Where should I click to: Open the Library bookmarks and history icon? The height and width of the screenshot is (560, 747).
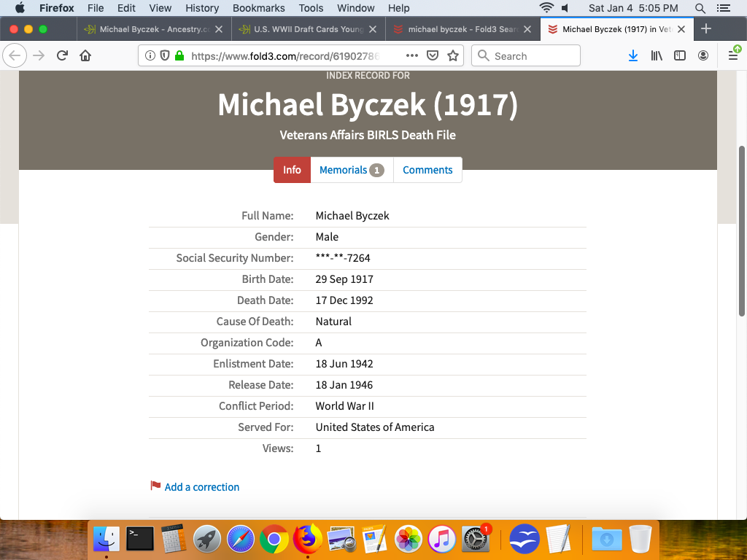[657, 56]
